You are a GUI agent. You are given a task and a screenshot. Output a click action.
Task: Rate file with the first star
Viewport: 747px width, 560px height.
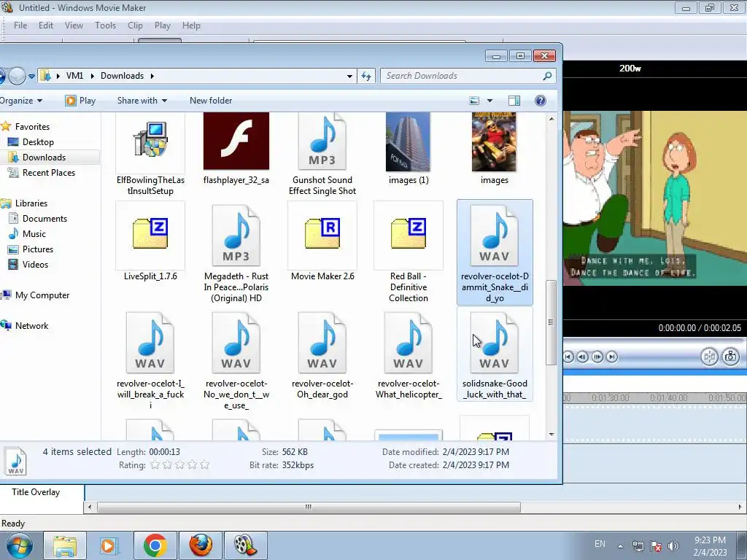[x=155, y=464]
